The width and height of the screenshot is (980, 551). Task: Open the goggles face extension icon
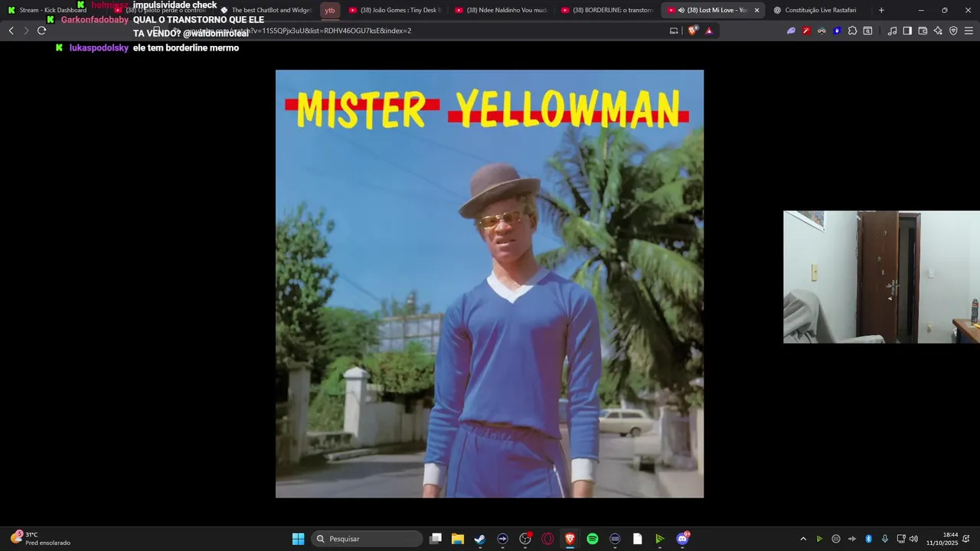click(x=822, y=31)
